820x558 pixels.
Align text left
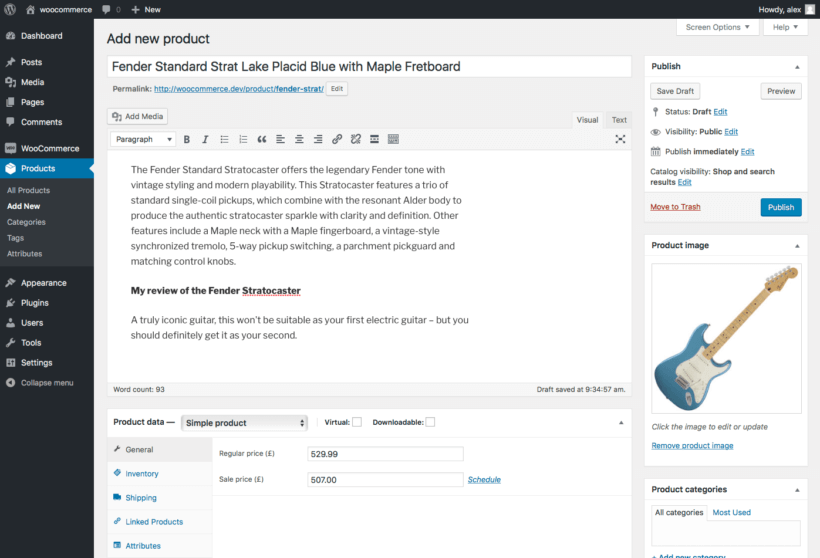click(x=280, y=139)
